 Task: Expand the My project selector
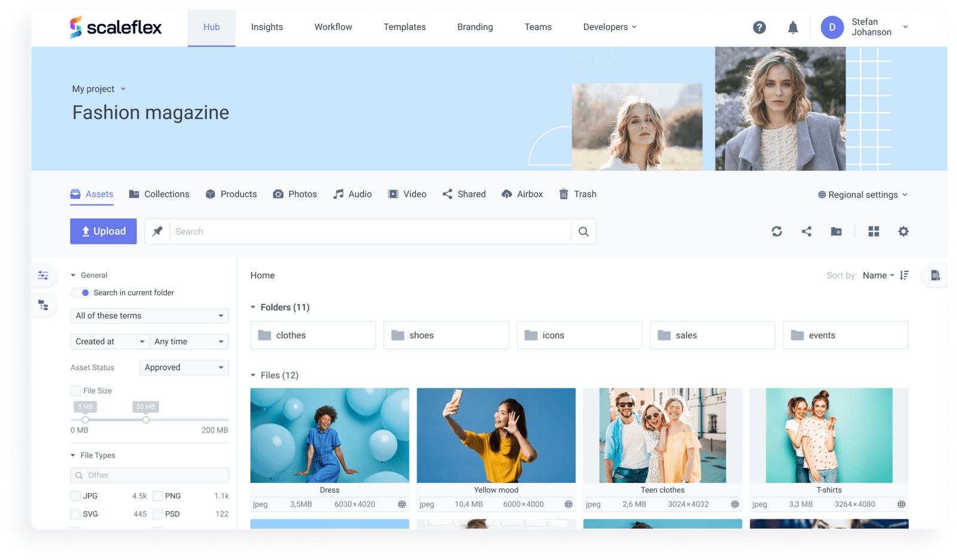coord(99,88)
